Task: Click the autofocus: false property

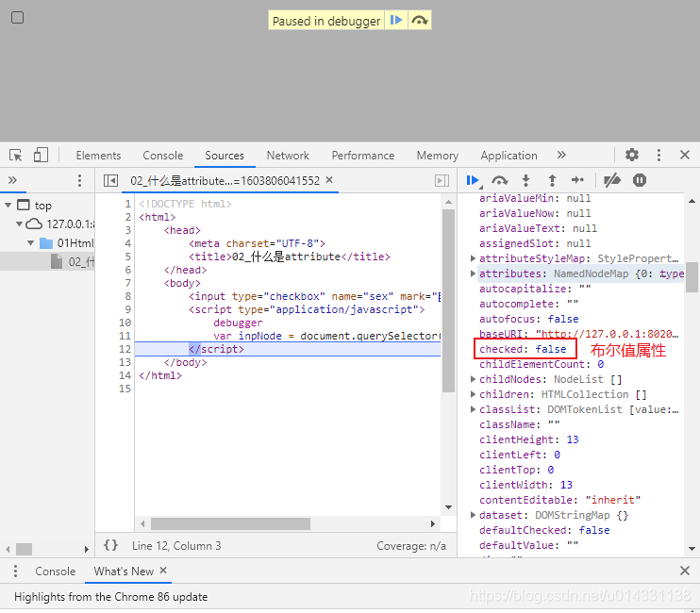Action: (x=528, y=319)
